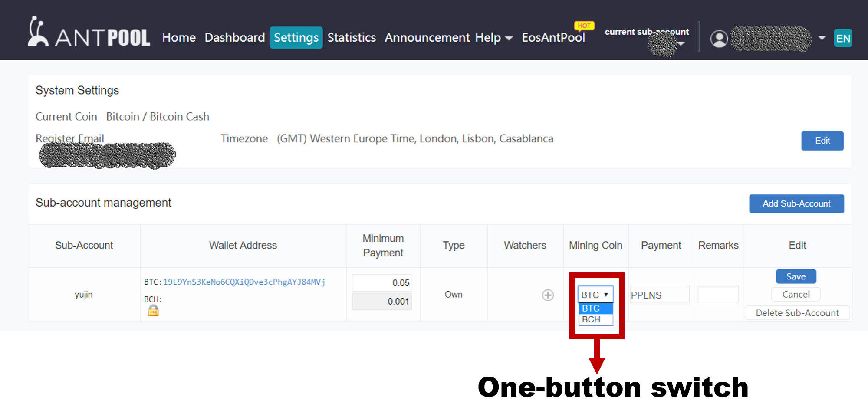
Task: Click the Watchers column header
Action: pos(525,246)
